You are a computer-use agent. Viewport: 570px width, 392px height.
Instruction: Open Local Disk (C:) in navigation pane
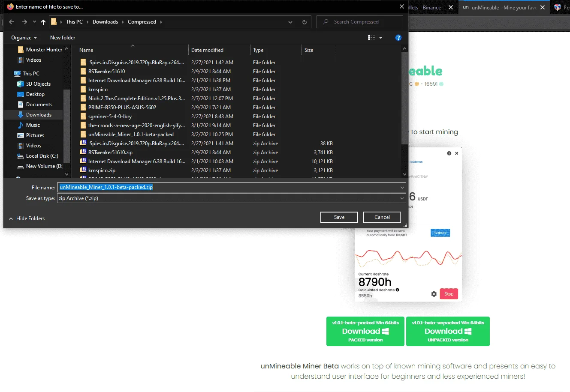pos(37,156)
